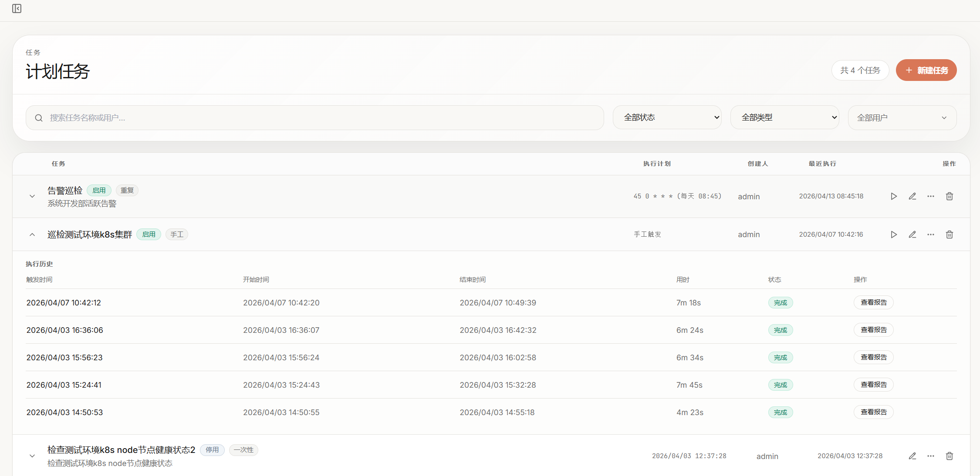The width and height of the screenshot is (980, 476).
Task: Open the 全部类型 type dropdown
Action: (x=784, y=117)
